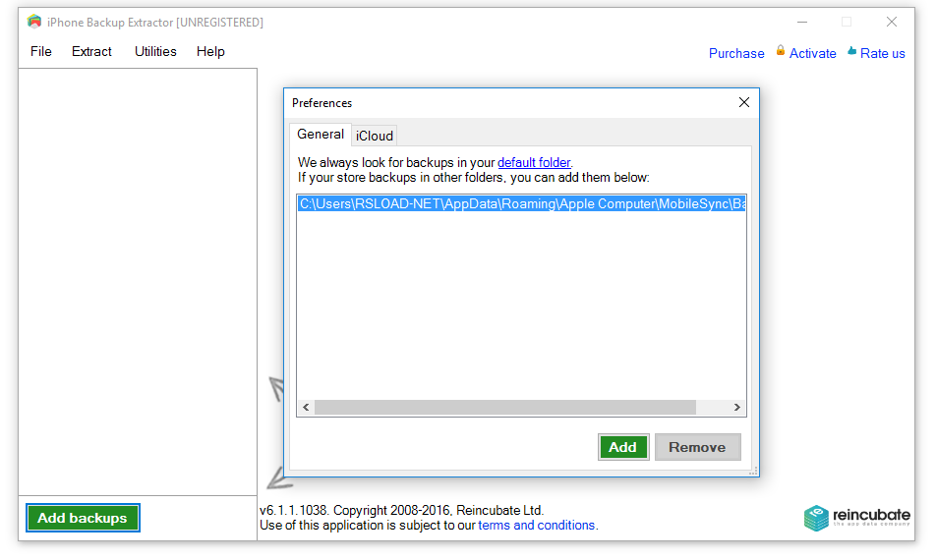Open the Help menu
The height and width of the screenshot is (560, 936).
click(x=210, y=51)
